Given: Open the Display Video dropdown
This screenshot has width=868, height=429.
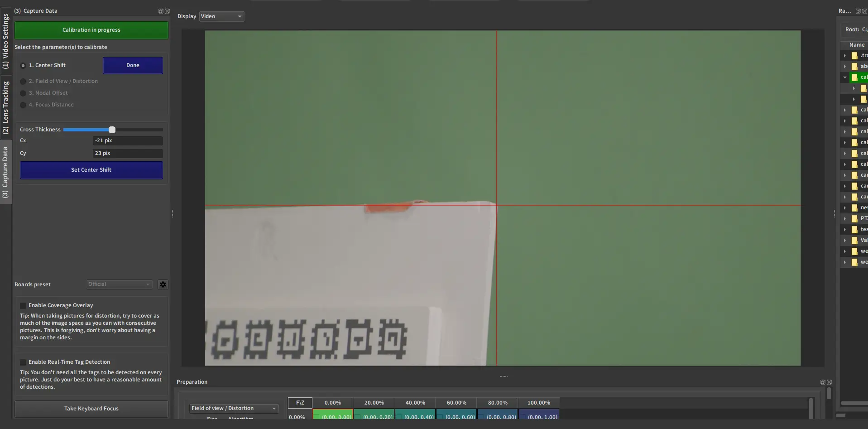Looking at the screenshot, I should click(221, 16).
